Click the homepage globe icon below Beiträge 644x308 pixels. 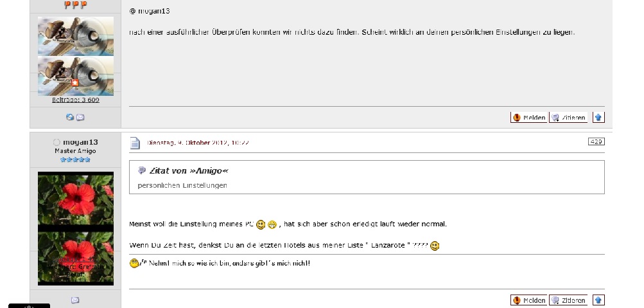click(70, 118)
